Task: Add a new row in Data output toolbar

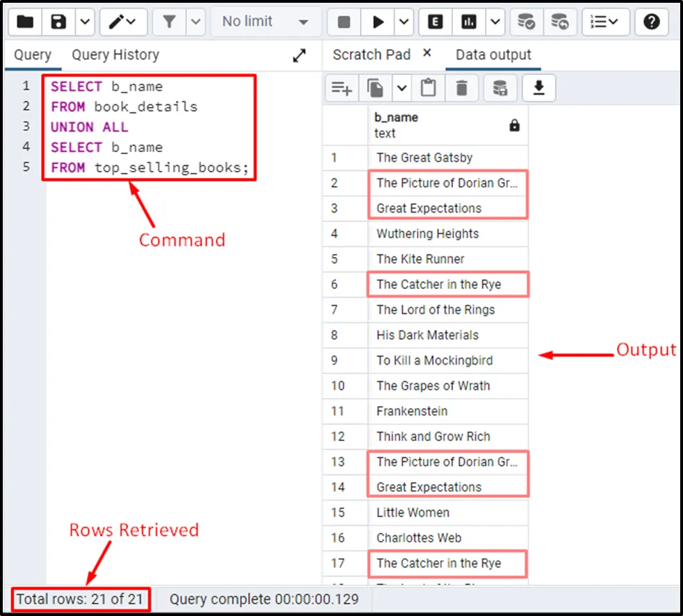Action: (x=342, y=88)
